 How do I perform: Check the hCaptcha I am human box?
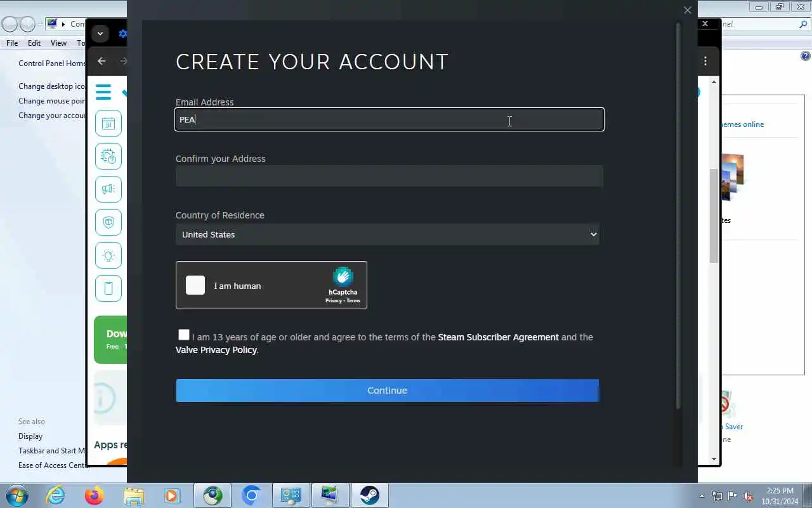pyautogui.click(x=195, y=285)
